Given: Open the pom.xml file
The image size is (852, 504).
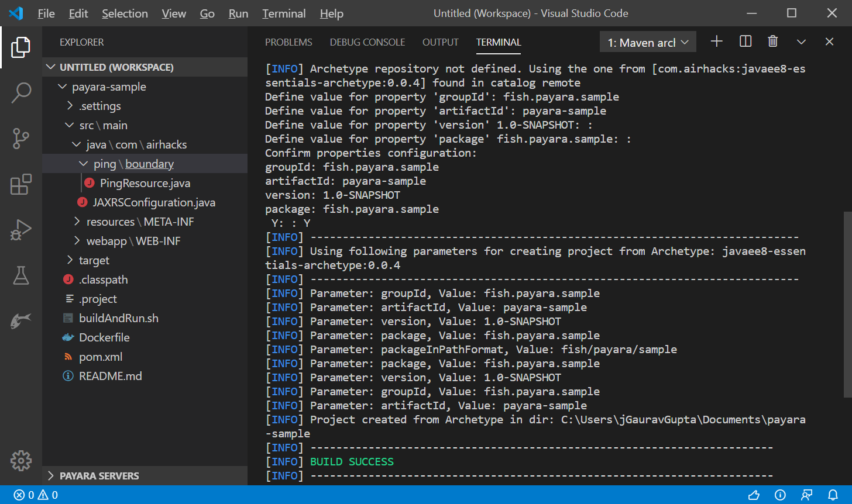Looking at the screenshot, I should pyautogui.click(x=101, y=357).
